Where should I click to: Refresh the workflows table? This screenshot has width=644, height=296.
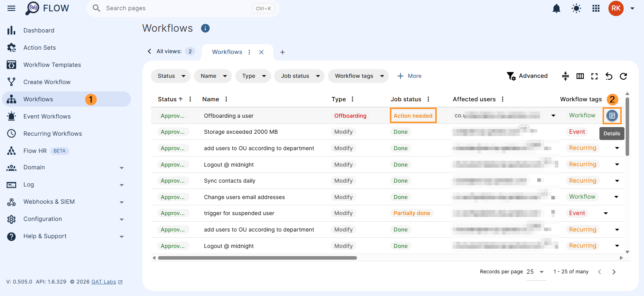click(623, 76)
